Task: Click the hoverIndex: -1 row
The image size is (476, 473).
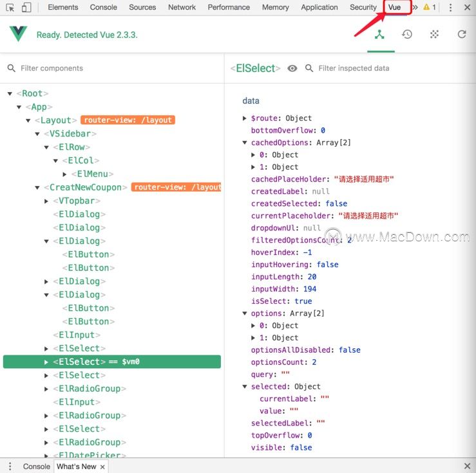Action: click(x=281, y=252)
